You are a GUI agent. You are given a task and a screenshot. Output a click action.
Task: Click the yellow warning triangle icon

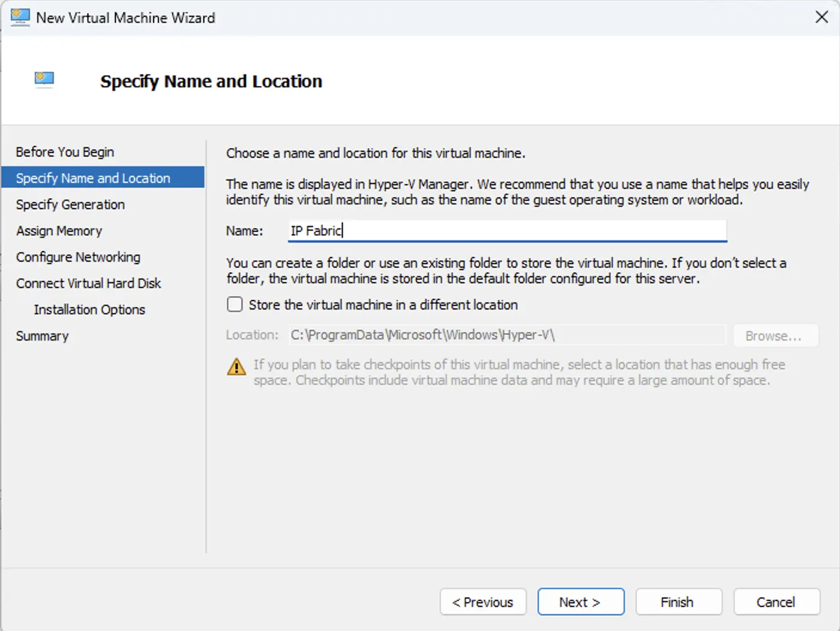[236, 366]
